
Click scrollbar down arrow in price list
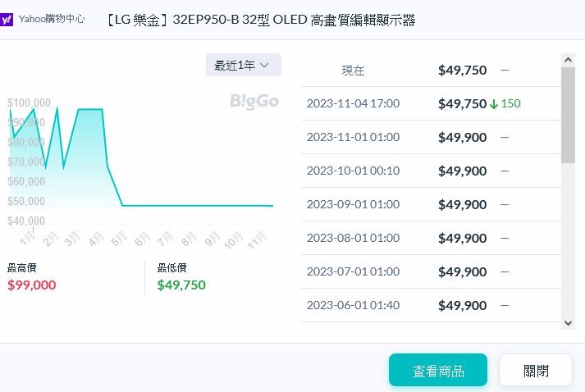(569, 322)
